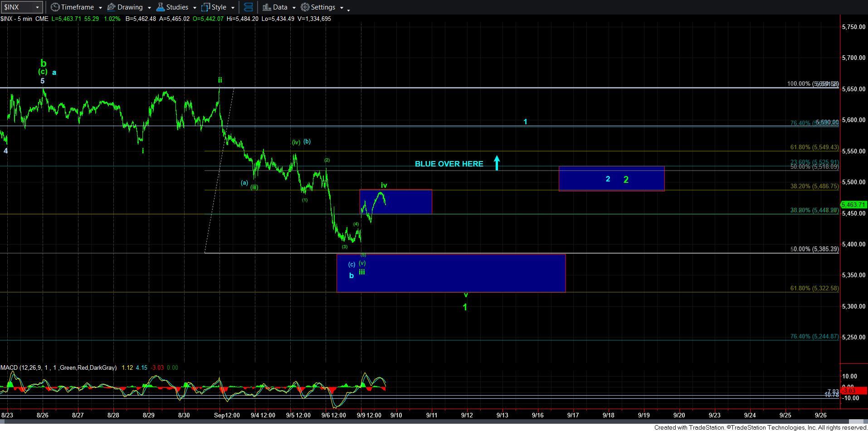Click the 5,463.71 current price marker

[854, 205]
